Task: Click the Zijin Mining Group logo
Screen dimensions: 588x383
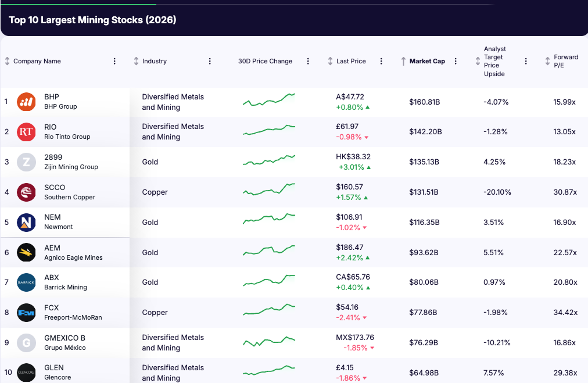Action: point(26,162)
